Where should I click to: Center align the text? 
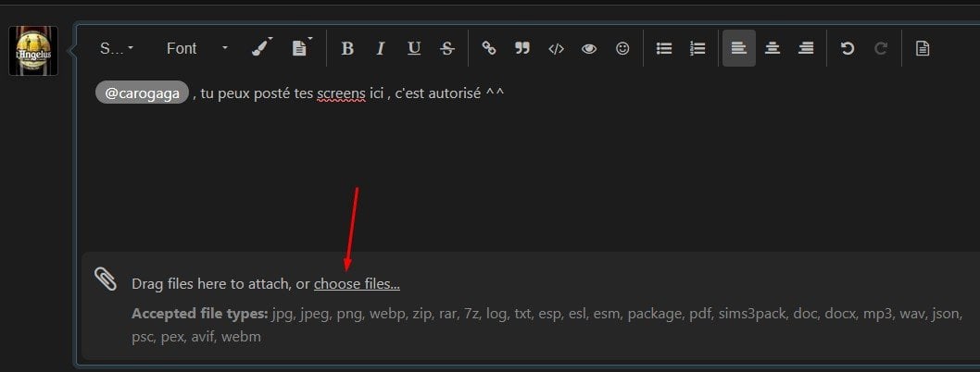(x=773, y=48)
